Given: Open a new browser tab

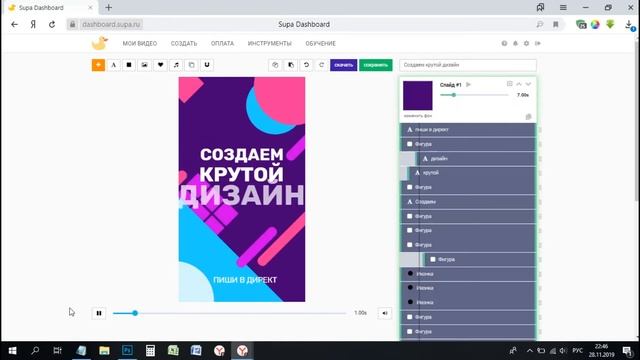Looking at the screenshot, I should pyautogui.click(x=109, y=7).
